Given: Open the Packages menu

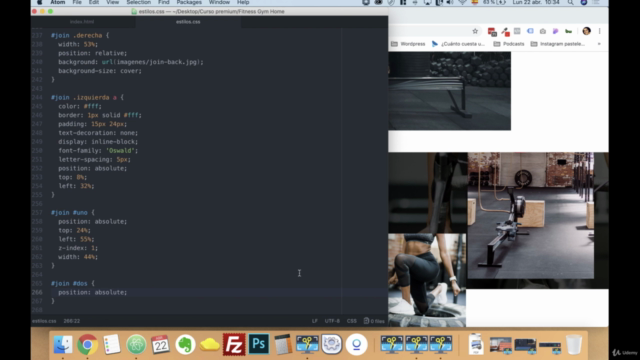Looking at the screenshot, I should (x=189, y=2).
